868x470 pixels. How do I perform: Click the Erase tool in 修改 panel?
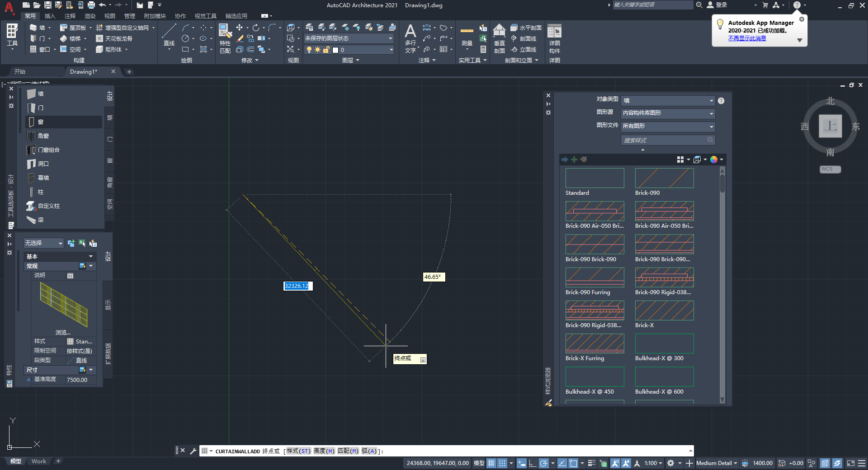click(240, 38)
